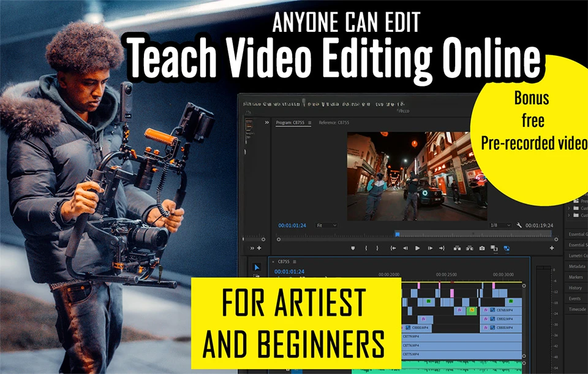This screenshot has width=588, height=374.
Task: Click the blue playhead on monitor scrubber
Action: click(397, 234)
